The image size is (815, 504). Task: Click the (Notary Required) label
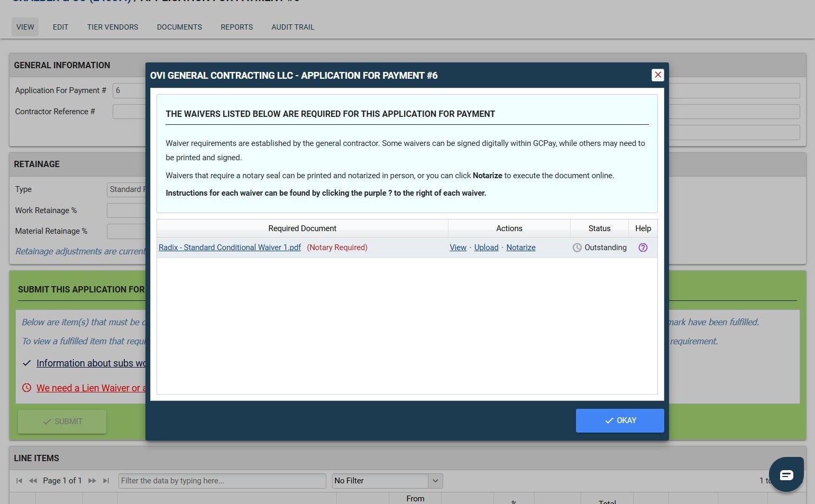tap(337, 248)
